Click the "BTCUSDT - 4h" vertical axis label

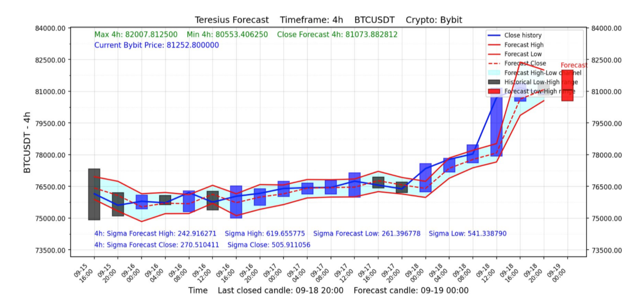27,142
